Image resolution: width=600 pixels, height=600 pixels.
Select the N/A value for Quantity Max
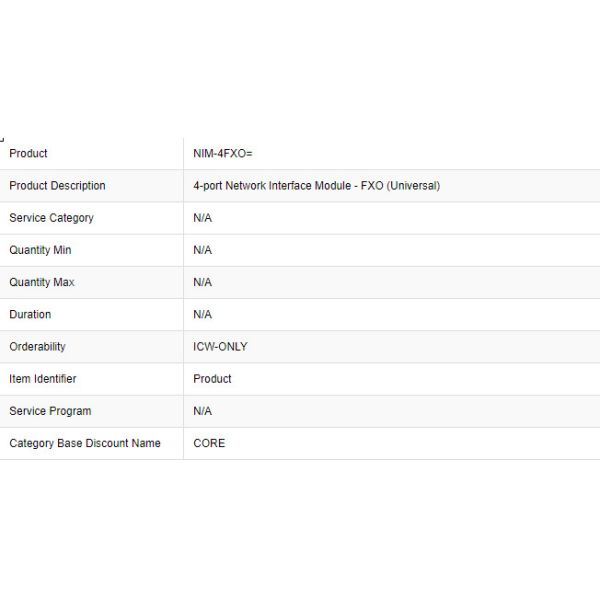[x=202, y=282]
